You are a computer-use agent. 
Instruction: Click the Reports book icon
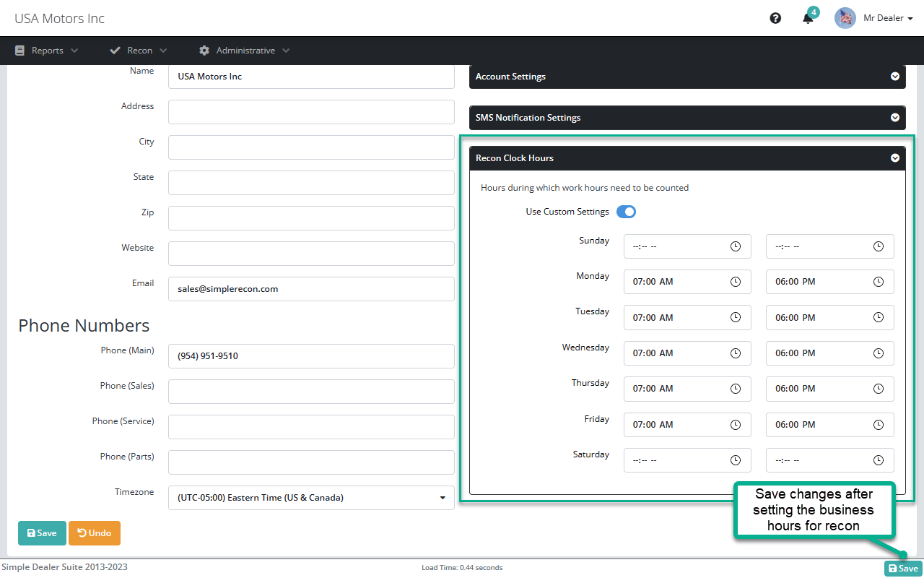point(19,50)
